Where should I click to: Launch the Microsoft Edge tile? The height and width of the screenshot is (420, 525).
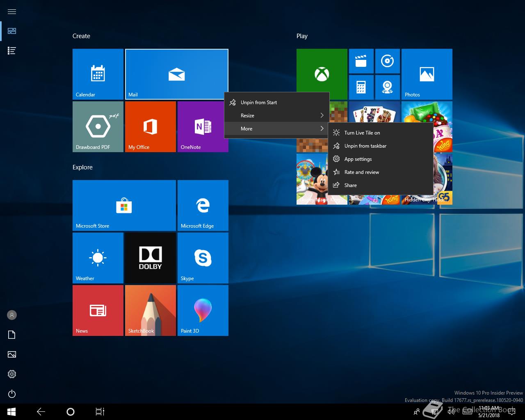point(203,205)
